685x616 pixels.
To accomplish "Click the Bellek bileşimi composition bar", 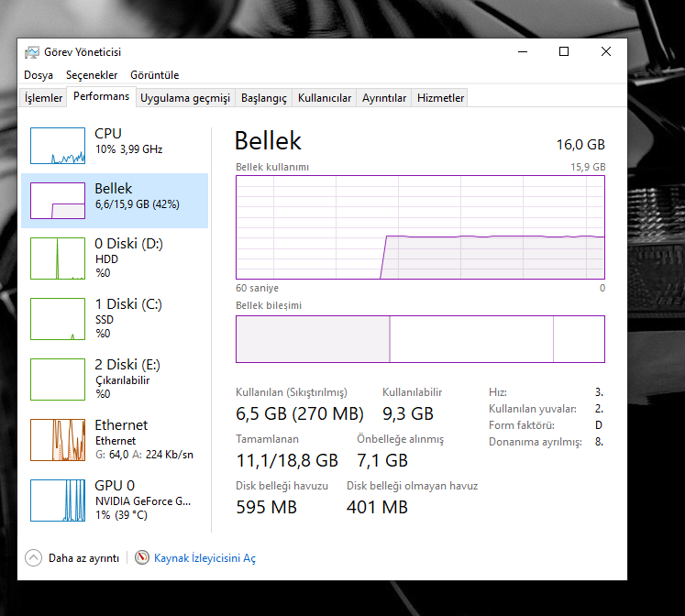I will click(420, 339).
